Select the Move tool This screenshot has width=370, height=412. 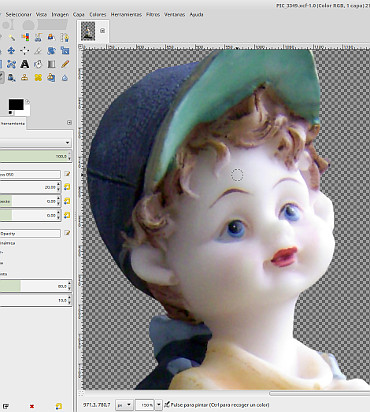[x=11, y=50]
